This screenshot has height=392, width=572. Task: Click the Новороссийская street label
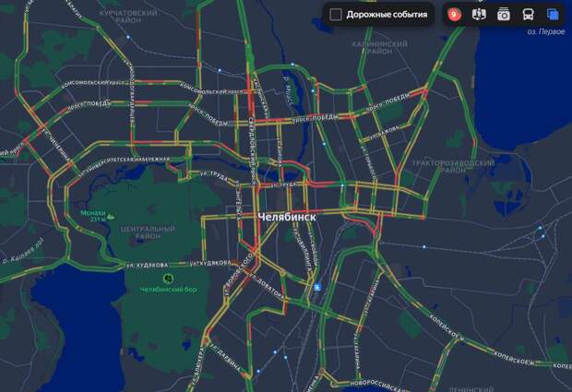coord(376,384)
